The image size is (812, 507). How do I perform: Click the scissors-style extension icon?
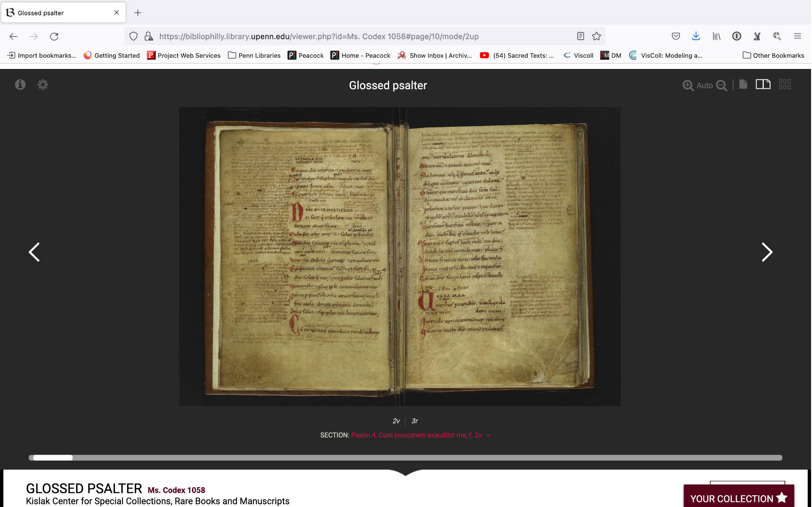[757, 37]
